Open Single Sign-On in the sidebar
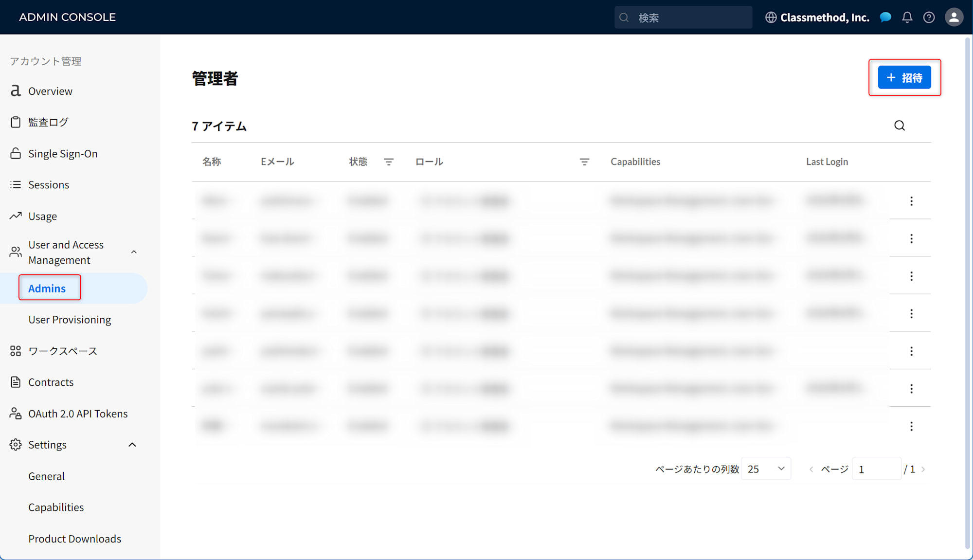 (x=63, y=154)
